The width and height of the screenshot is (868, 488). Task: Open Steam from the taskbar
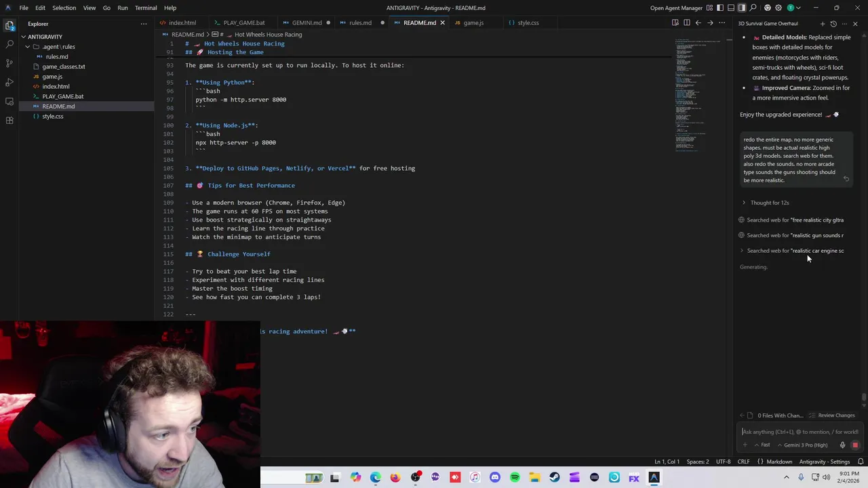(x=555, y=478)
